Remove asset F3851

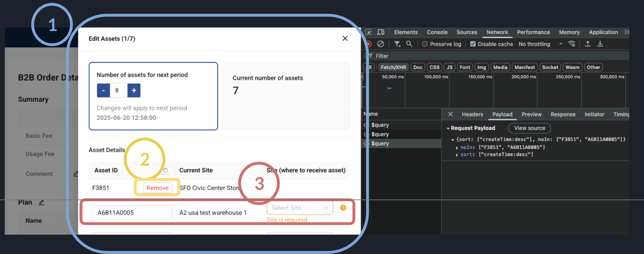tap(157, 188)
